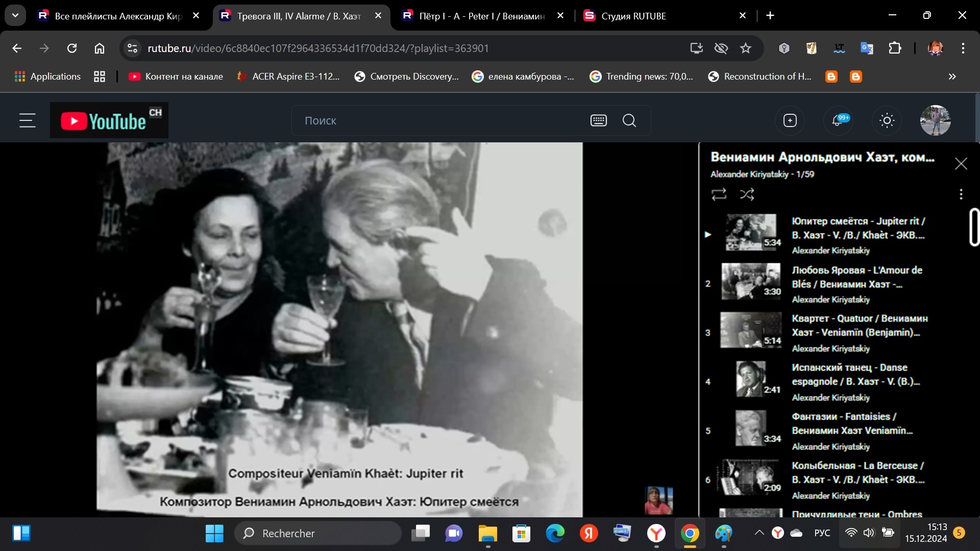The image size is (980, 551).
Task: Bookmark this page with the star icon
Action: click(746, 48)
